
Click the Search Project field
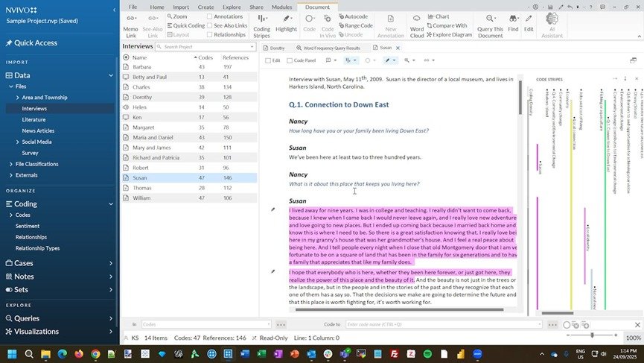tap(205, 47)
